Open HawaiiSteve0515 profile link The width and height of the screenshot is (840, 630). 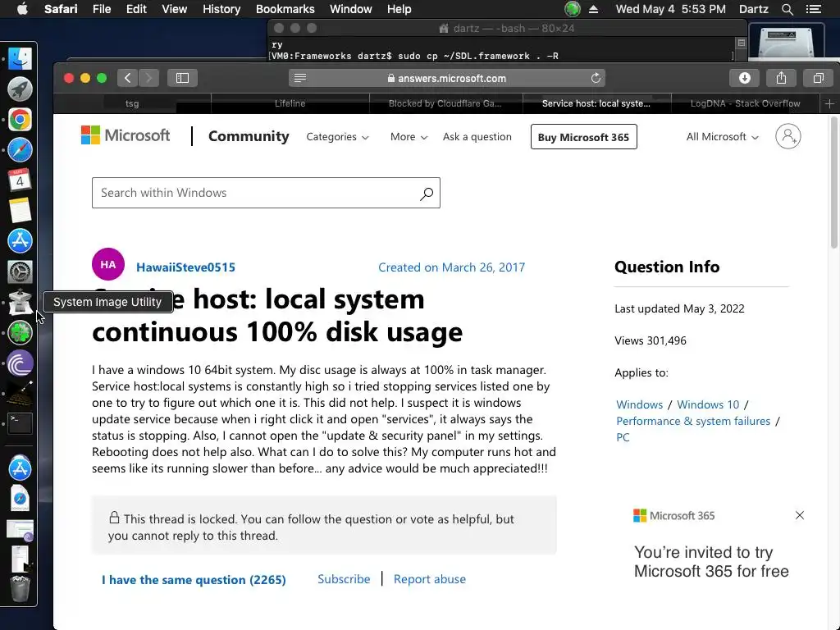pos(185,267)
